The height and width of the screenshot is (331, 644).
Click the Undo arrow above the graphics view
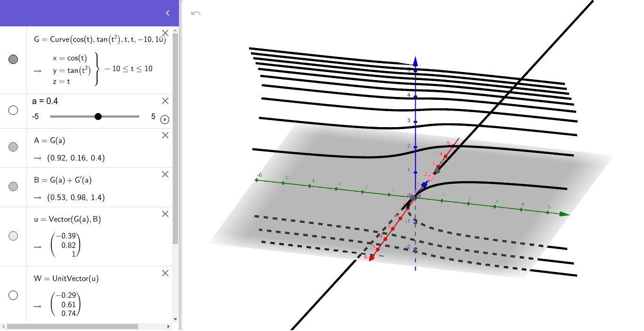(x=197, y=13)
